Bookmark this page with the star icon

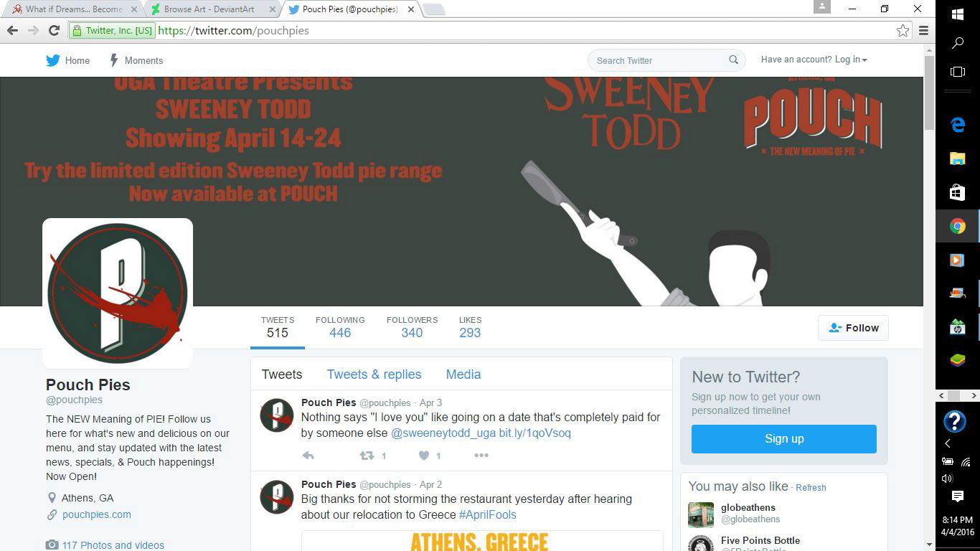903,30
